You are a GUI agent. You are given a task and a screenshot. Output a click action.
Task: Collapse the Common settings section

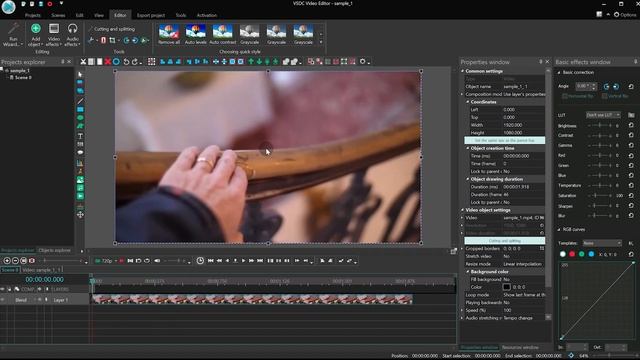click(x=463, y=71)
